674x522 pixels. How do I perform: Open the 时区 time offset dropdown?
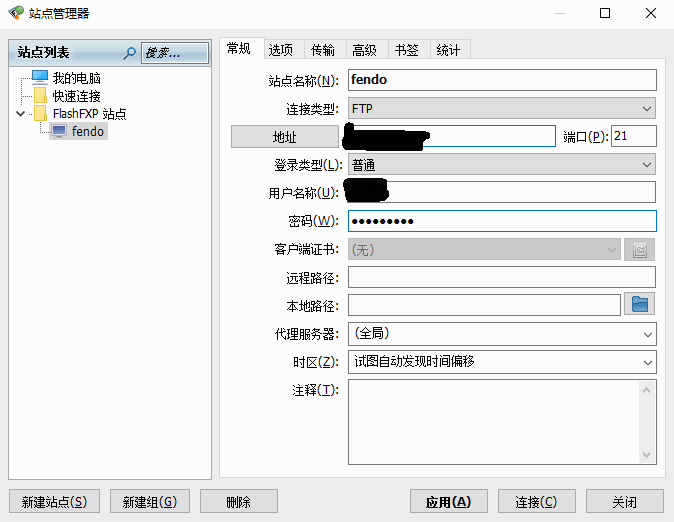pos(501,361)
